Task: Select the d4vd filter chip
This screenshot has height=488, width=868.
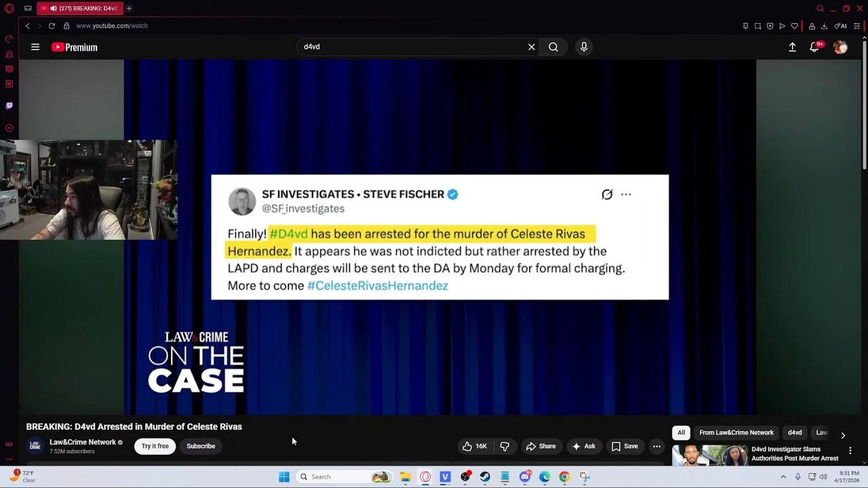Action: pyautogui.click(x=795, y=432)
